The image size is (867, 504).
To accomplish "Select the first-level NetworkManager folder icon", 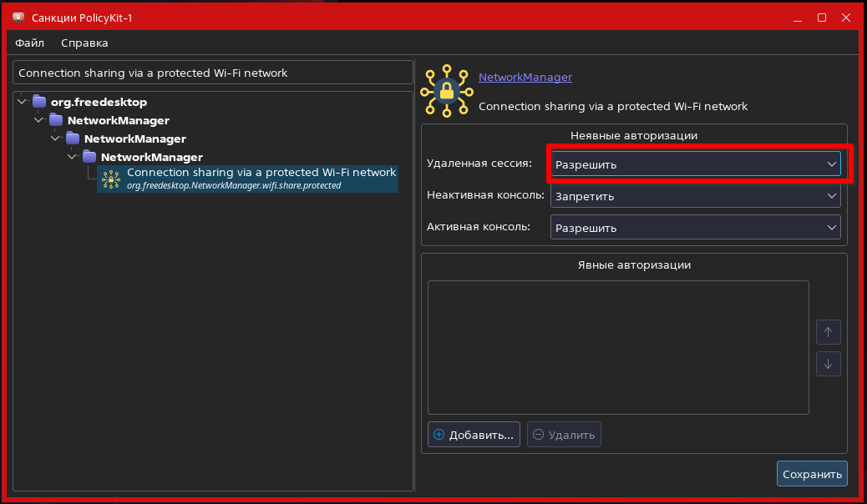I will pyautogui.click(x=56, y=120).
